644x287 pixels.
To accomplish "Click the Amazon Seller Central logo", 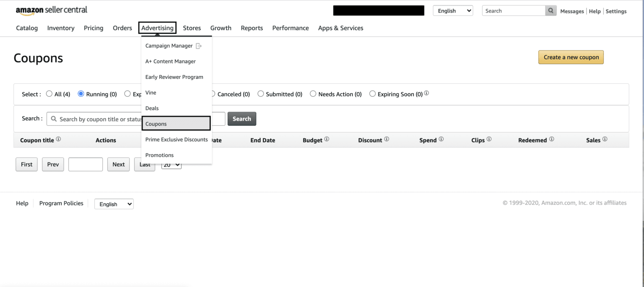I will 51,10.
